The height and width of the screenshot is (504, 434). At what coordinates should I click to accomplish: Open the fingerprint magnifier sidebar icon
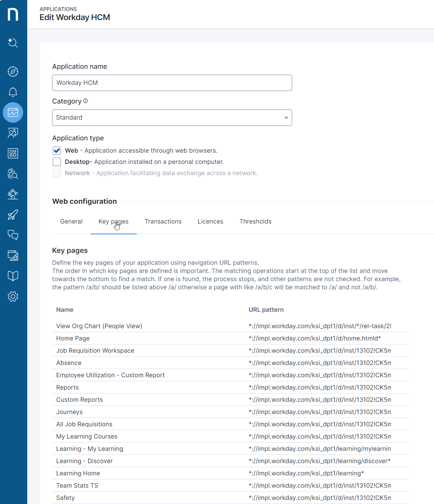pyautogui.click(x=13, y=174)
